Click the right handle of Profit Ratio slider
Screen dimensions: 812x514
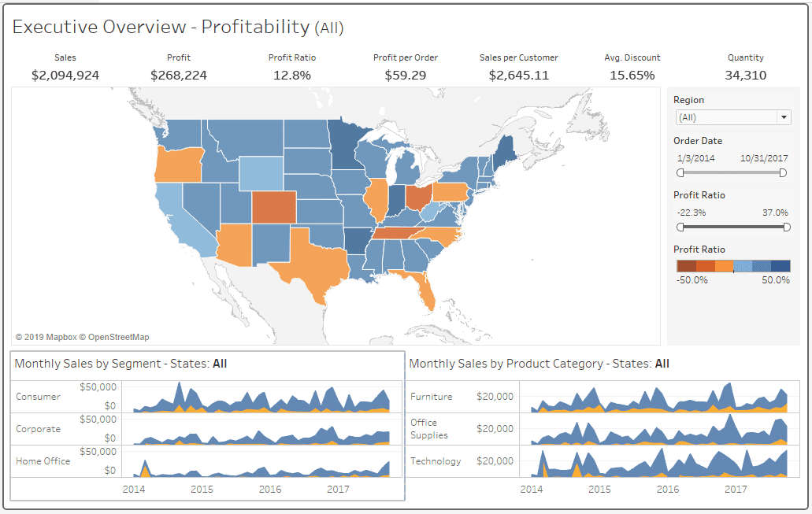[x=787, y=227]
